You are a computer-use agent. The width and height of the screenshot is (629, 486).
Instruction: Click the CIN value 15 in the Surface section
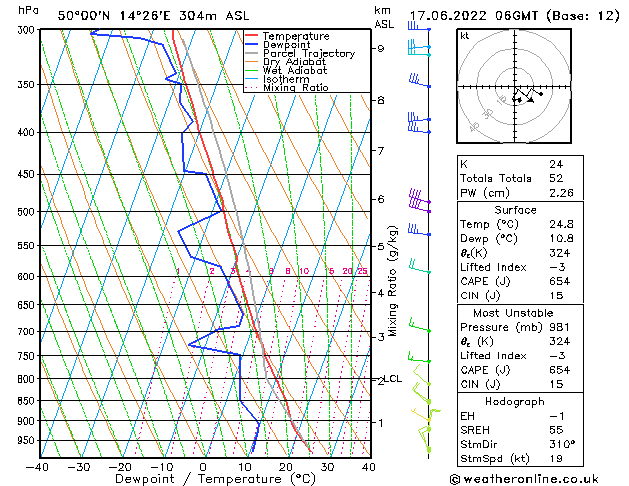(x=556, y=296)
